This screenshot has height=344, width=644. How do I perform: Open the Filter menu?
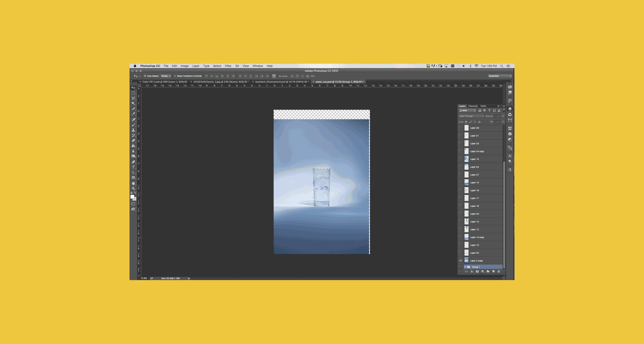[228, 66]
